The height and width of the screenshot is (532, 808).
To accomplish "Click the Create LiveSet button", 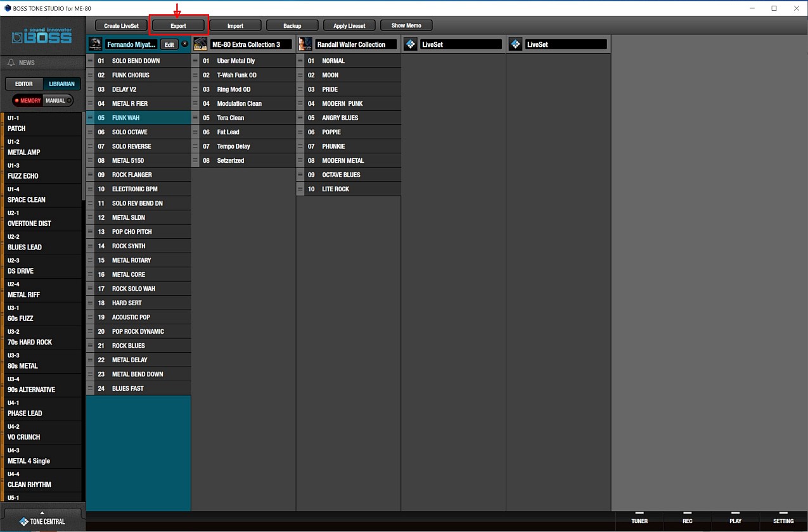I will tap(121, 26).
